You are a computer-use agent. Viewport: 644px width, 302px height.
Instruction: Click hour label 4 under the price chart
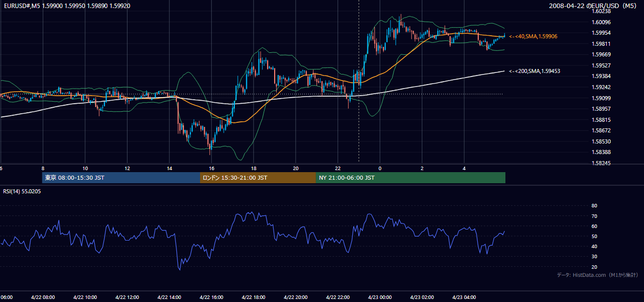coord(464,168)
